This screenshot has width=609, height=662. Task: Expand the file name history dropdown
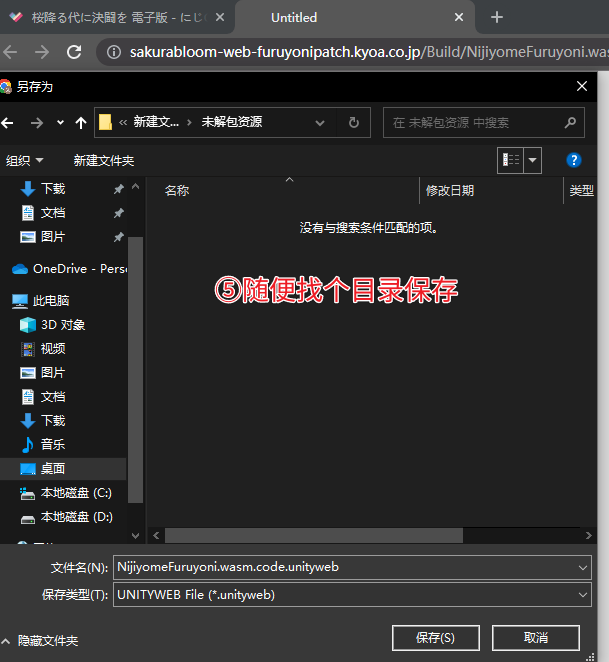point(582,567)
